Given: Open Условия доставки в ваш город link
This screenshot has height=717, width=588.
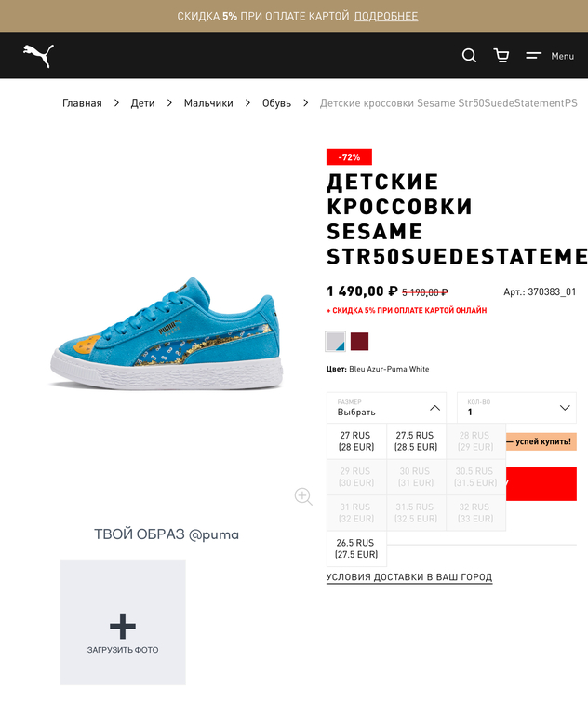Looking at the screenshot, I should click(409, 577).
